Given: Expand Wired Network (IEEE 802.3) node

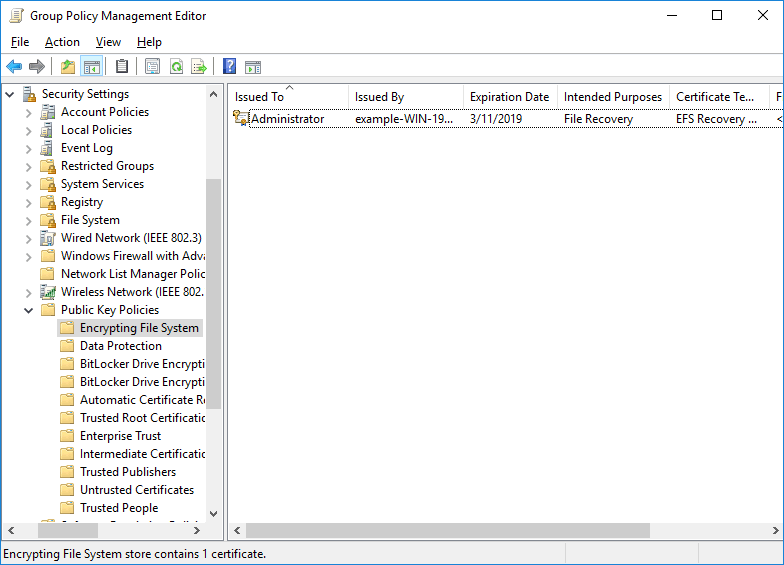Looking at the screenshot, I should coord(28,239).
